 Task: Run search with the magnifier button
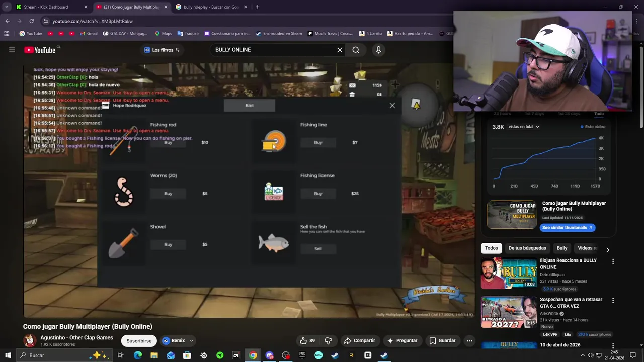pos(356,50)
